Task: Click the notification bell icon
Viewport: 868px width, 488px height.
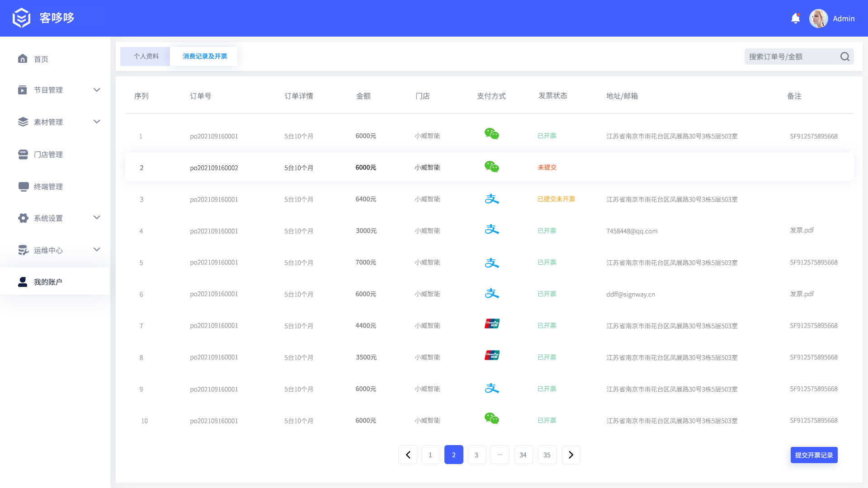Action: [x=795, y=18]
